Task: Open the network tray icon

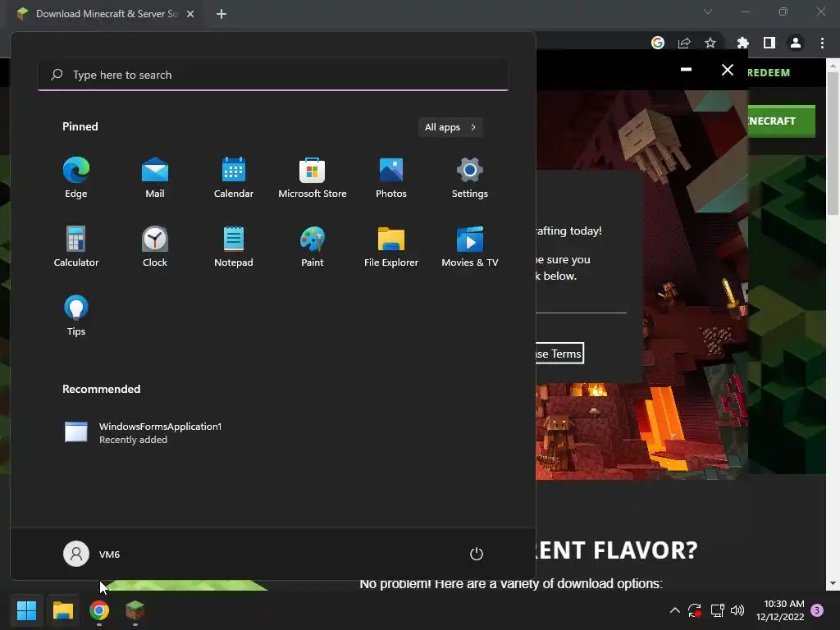Action: click(717, 610)
